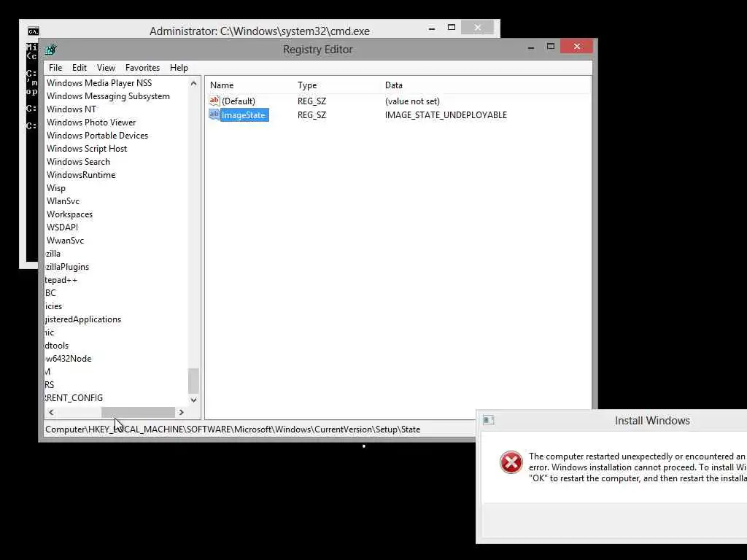Select the key ending in isteredApplications
Image resolution: width=747 pixels, height=560 pixels.
click(83, 319)
